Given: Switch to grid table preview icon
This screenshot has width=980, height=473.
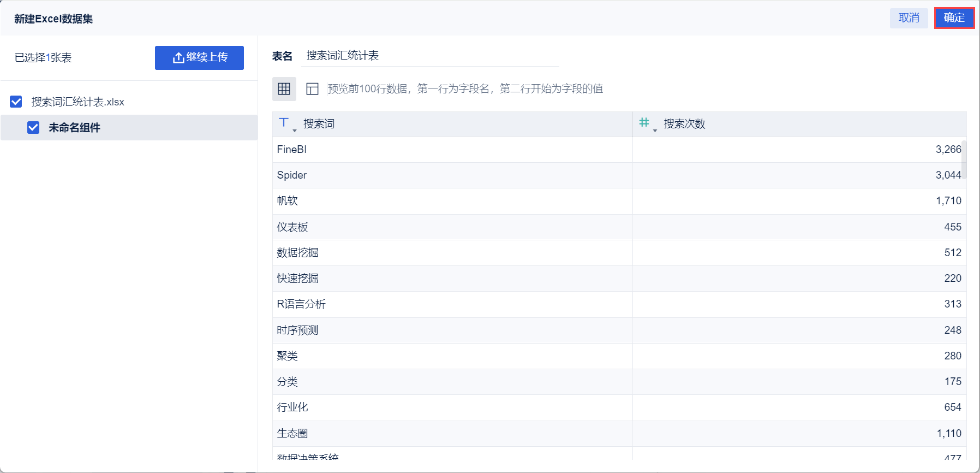Looking at the screenshot, I should [x=284, y=89].
